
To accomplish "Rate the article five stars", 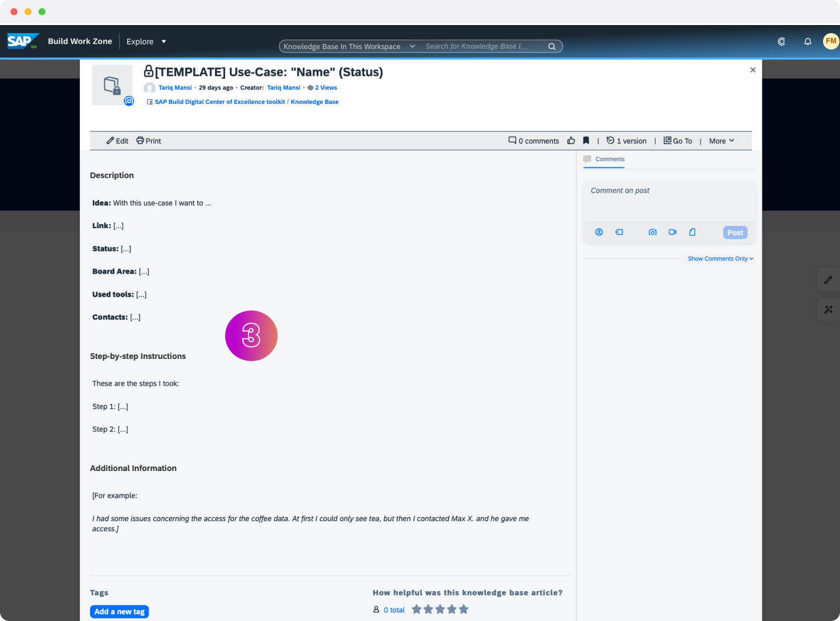I will (x=464, y=609).
